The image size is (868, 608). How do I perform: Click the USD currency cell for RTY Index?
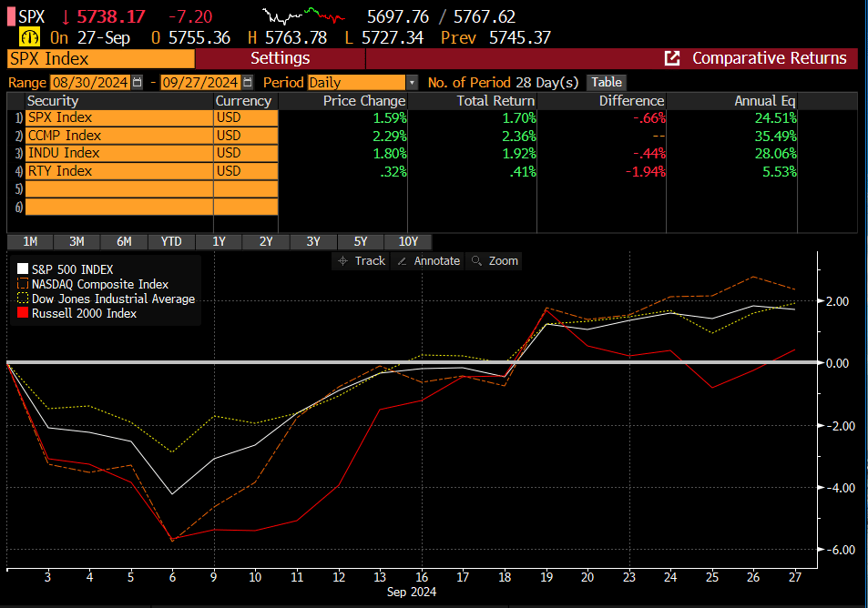point(246,171)
